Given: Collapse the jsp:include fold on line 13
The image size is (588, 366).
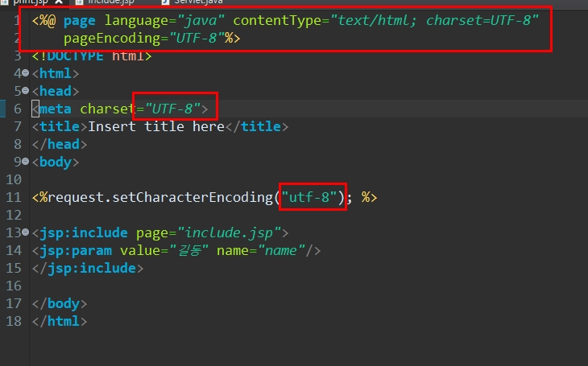Looking at the screenshot, I should [25, 232].
